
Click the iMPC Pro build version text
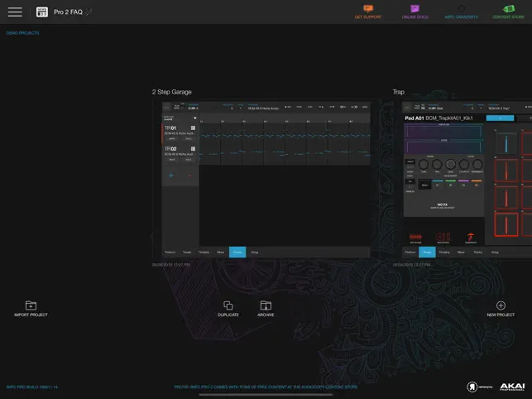(32, 387)
